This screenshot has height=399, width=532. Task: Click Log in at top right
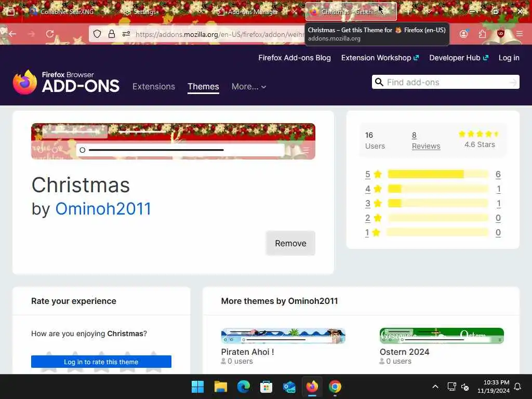tap(509, 58)
